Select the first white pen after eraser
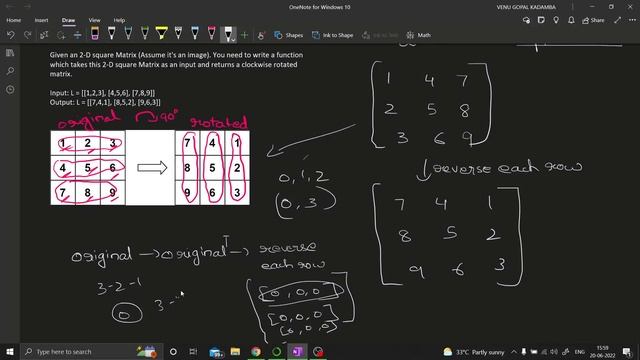The width and height of the screenshot is (640, 360). pos(111,33)
